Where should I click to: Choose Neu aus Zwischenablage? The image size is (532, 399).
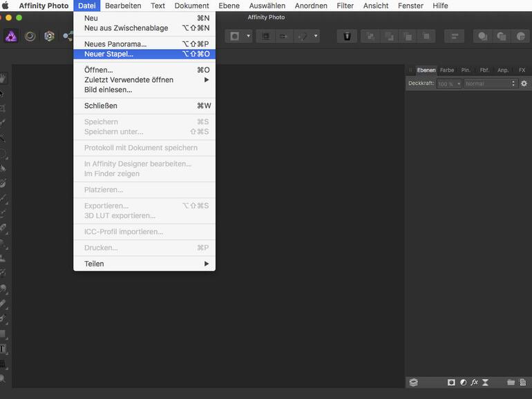144,28
